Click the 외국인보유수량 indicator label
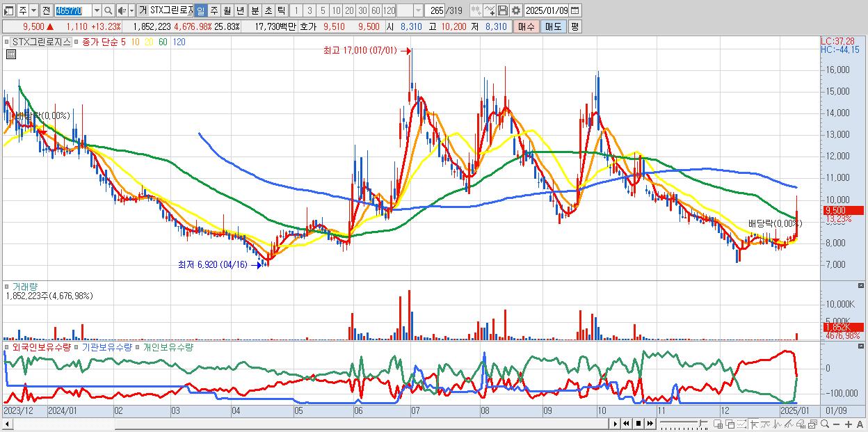This screenshot has height=432, width=868. (42, 346)
